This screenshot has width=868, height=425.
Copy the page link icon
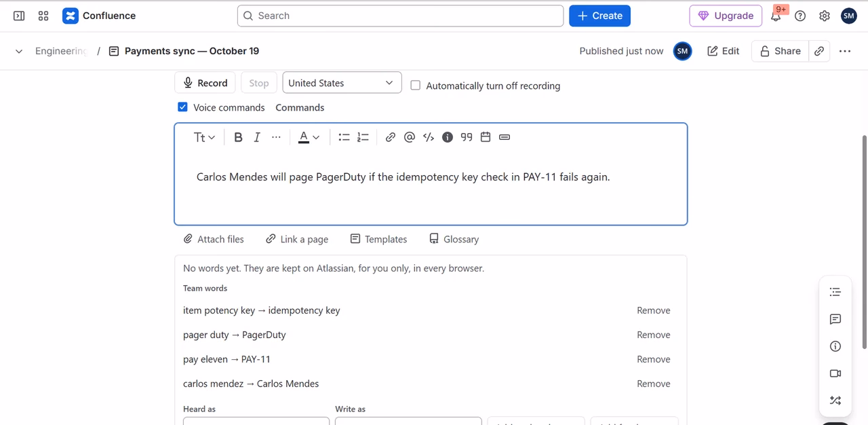pos(819,51)
